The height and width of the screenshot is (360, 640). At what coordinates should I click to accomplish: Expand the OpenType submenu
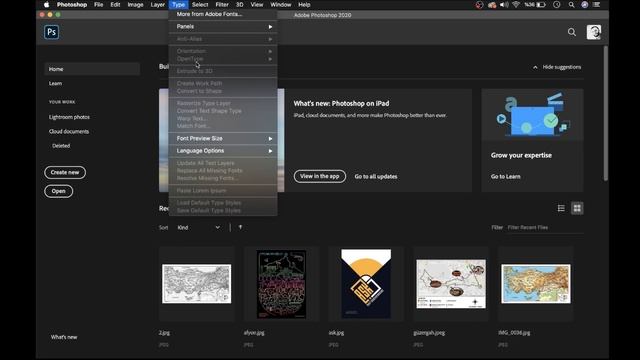point(223,59)
